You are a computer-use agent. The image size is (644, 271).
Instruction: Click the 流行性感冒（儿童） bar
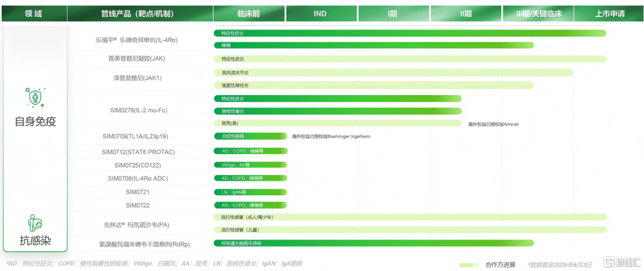(411, 230)
